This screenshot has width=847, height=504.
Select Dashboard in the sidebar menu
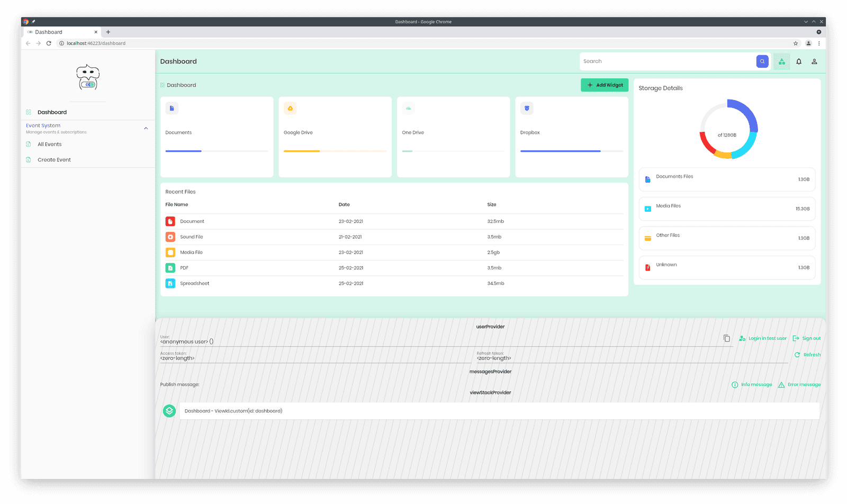point(51,112)
